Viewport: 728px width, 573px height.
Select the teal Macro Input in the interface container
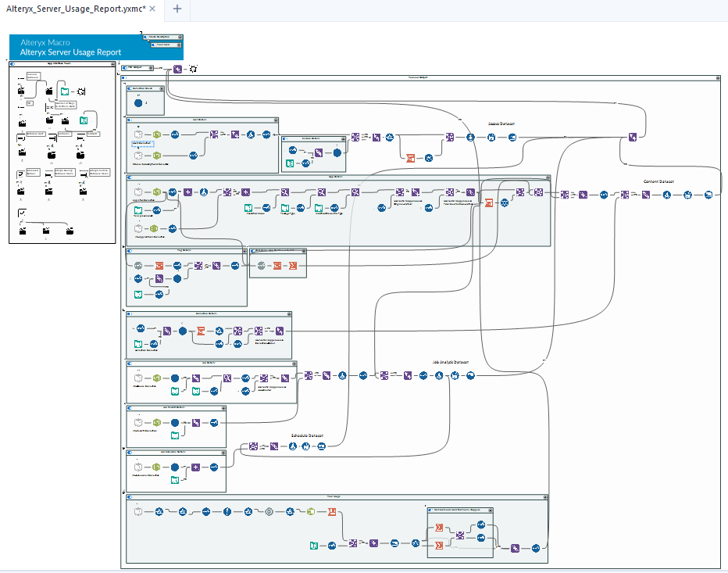click(65, 91)
